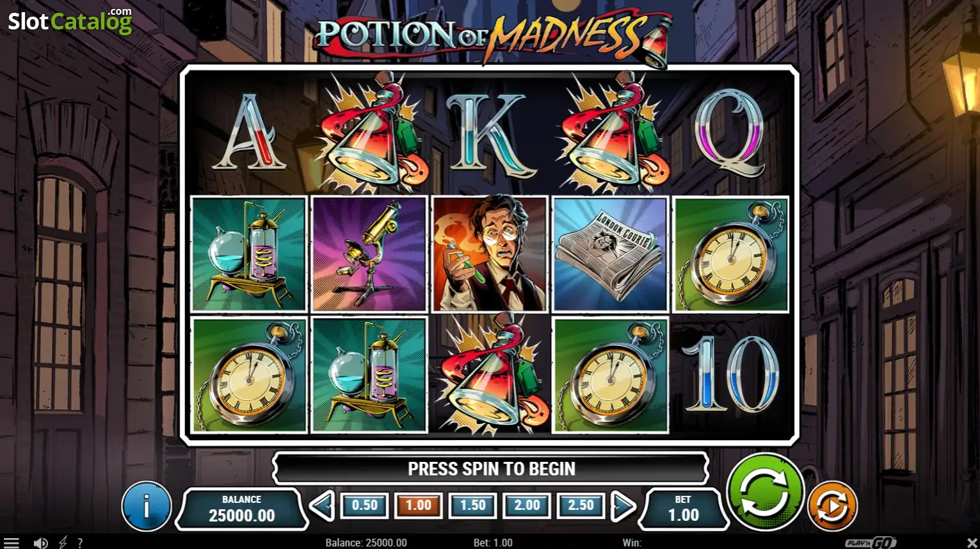Click the SlotCatalog.com logo
Viewport: 980px width, 549px height.
(70, 20)
